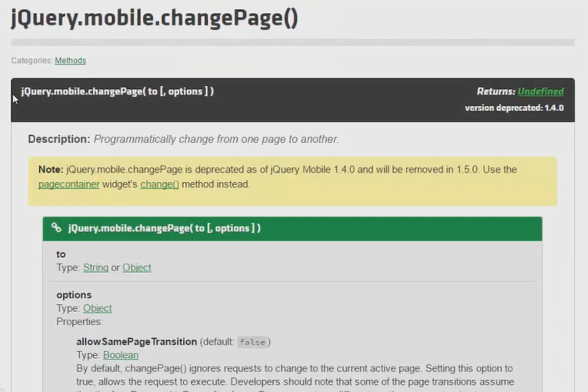Click 'Programmatically change from one page to another.'

pyautogui.click(x=216, y=139)
